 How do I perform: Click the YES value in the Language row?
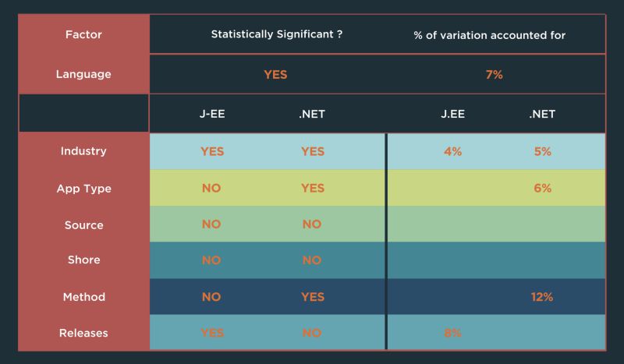275,75
